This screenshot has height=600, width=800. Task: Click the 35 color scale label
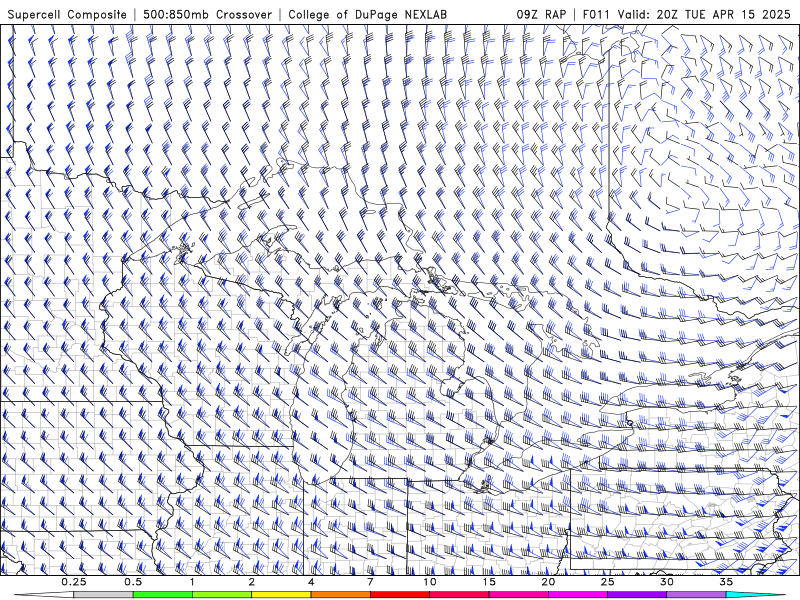(x=726, y=582)
